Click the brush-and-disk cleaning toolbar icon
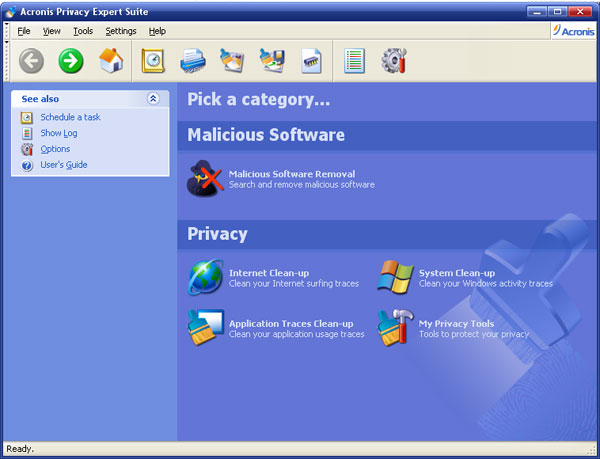The height and width of the screenshot is (459, 600). (232, 61)
